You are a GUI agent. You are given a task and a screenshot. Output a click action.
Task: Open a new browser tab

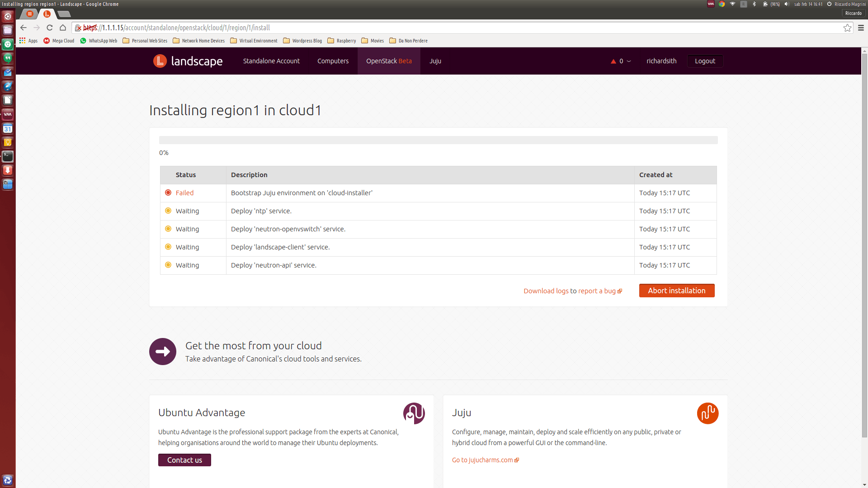coord(64,14)
